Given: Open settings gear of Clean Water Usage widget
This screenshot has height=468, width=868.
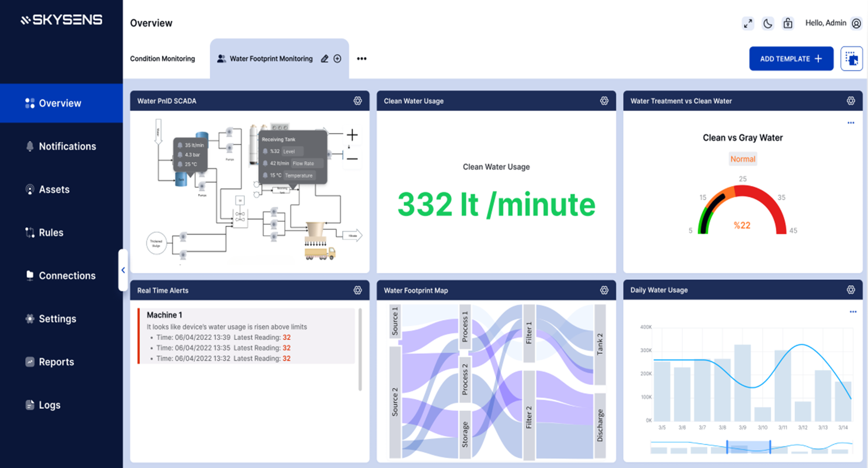Looking at the screenshot, I should click(x=604, y=101).
